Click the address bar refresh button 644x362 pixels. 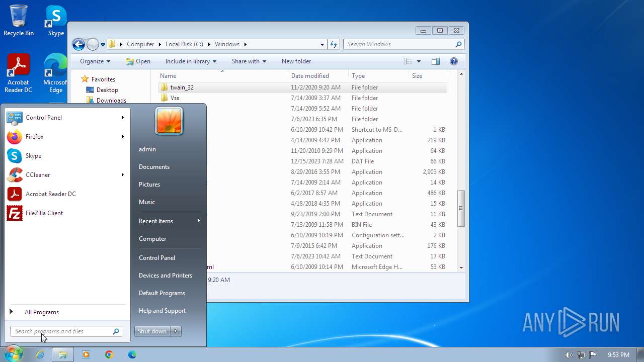click(x=333, y=44)
